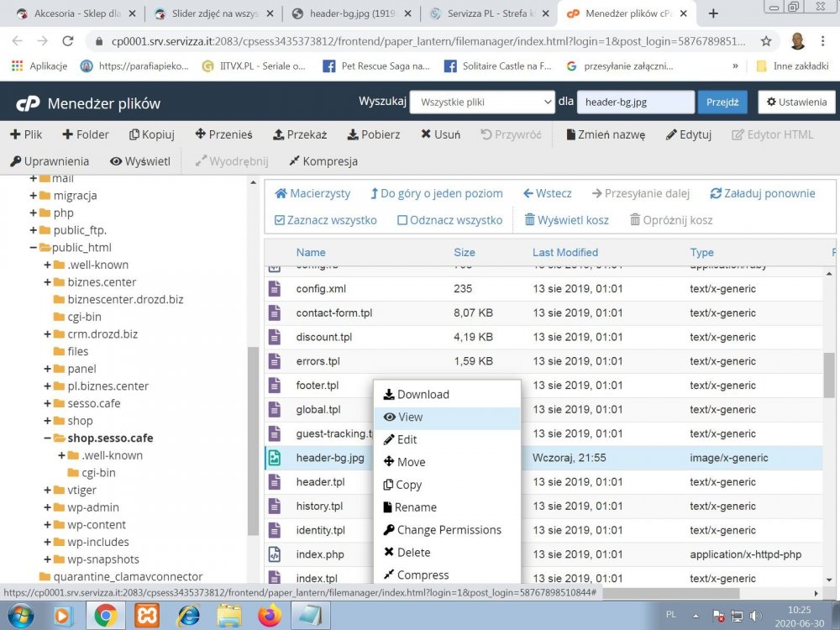Click the Kopiuj copy toolbar button
Screen dimensions: 840x630
pyautogui.click(x=152, y=134)
